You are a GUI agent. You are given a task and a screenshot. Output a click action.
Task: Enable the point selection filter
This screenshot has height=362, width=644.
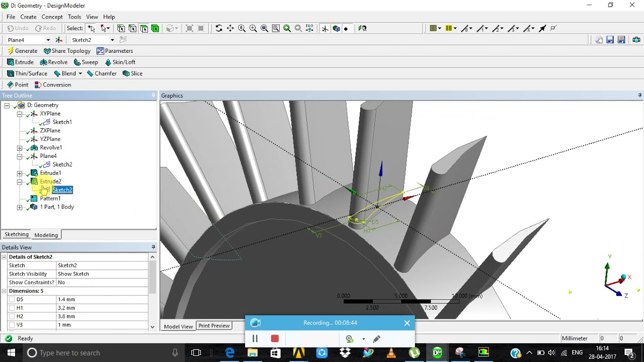click(x=121, y=28)
